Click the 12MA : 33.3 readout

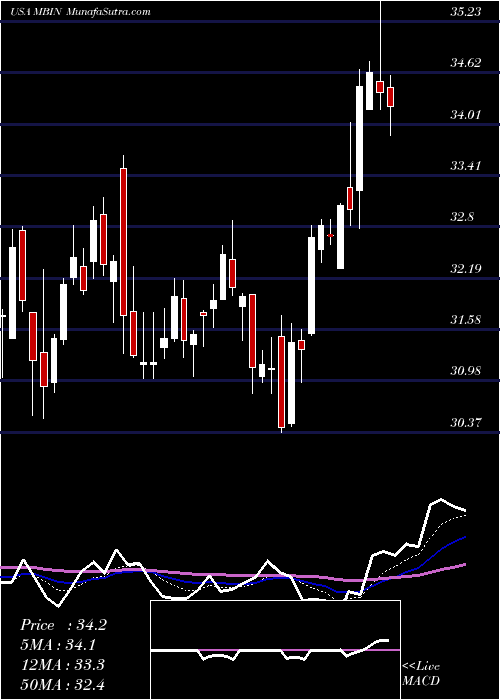click(x=62, y=665)
